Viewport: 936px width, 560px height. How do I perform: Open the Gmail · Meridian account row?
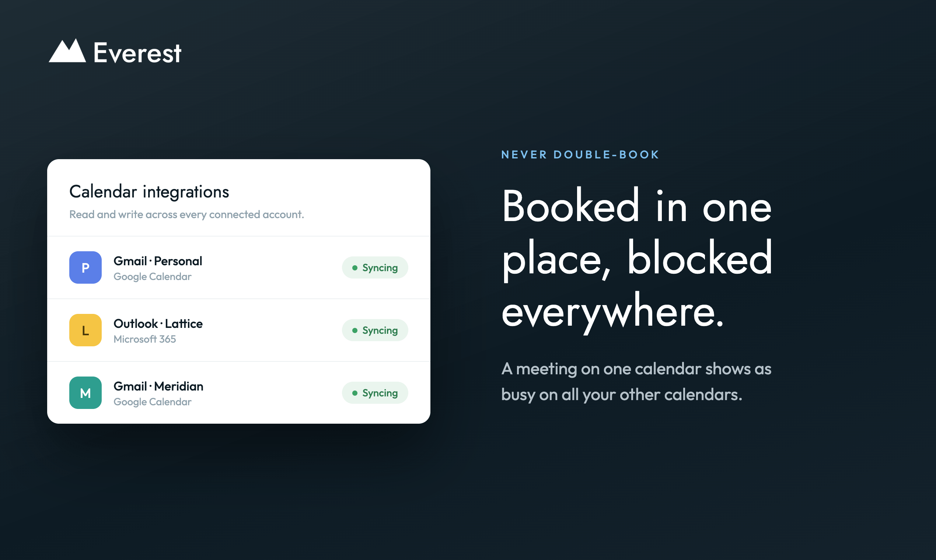click(x=238, y=393)
